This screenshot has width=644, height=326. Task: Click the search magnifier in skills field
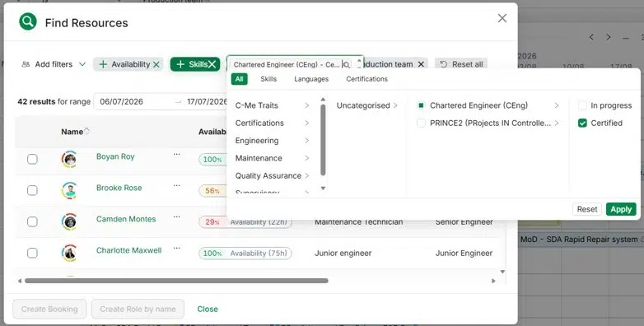click(346, 65)
